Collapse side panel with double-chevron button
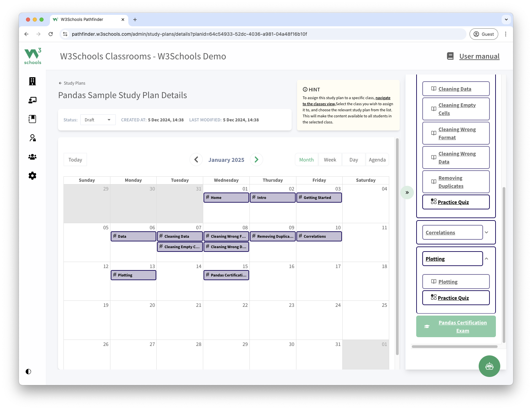532x410 pixels. [x=407, y=193]
